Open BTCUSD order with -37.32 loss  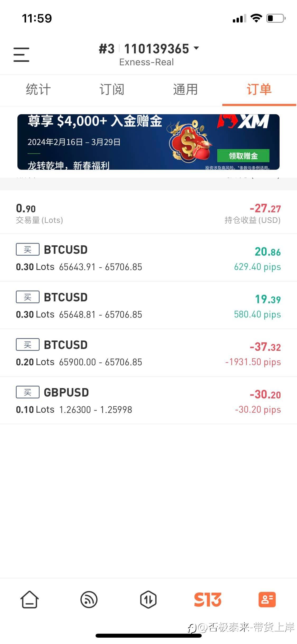coord(148,353)
